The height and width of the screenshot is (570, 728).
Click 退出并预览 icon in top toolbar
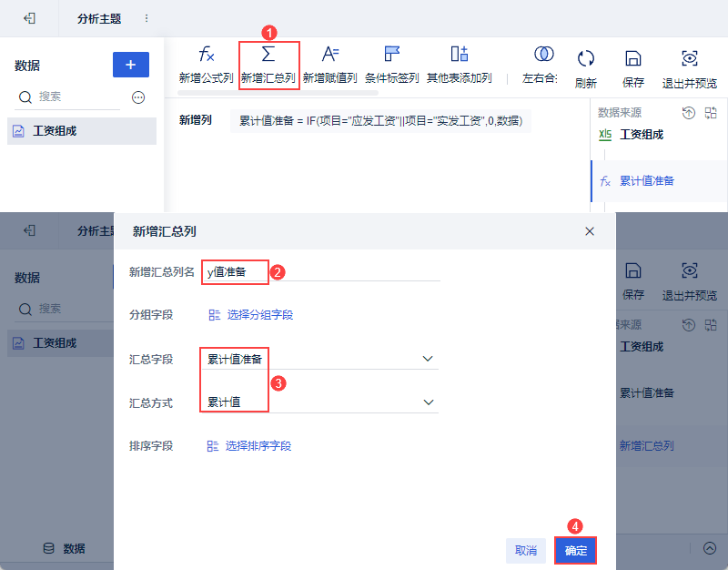click(x=690, y=58)
